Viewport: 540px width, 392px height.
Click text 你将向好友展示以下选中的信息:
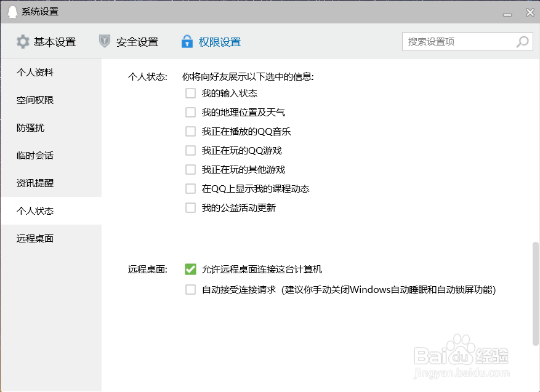[248, 76]
